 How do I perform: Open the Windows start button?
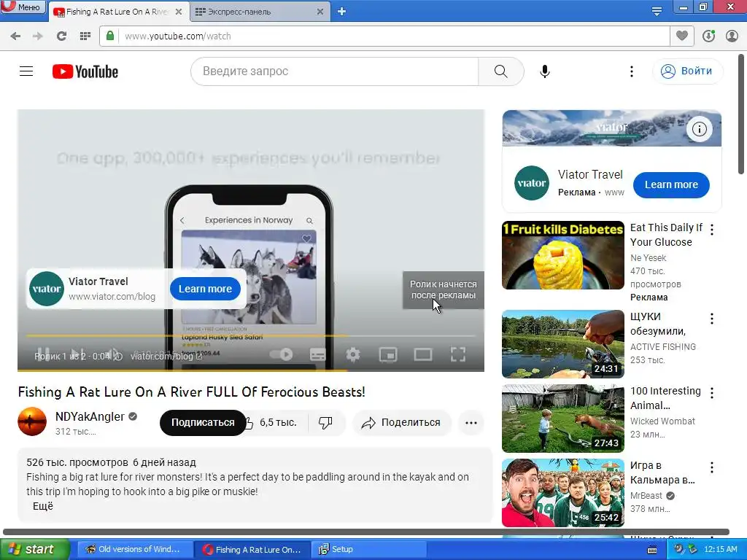pos(34,550)
